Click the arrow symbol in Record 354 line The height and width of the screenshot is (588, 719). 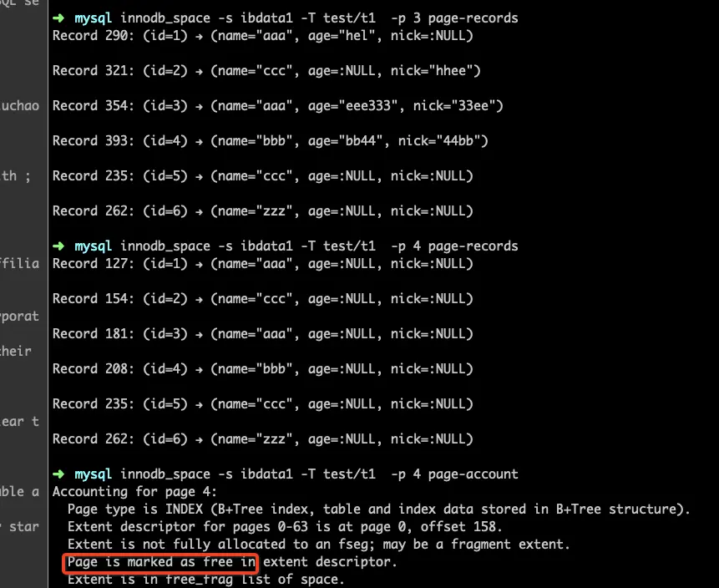coord(199,106)
